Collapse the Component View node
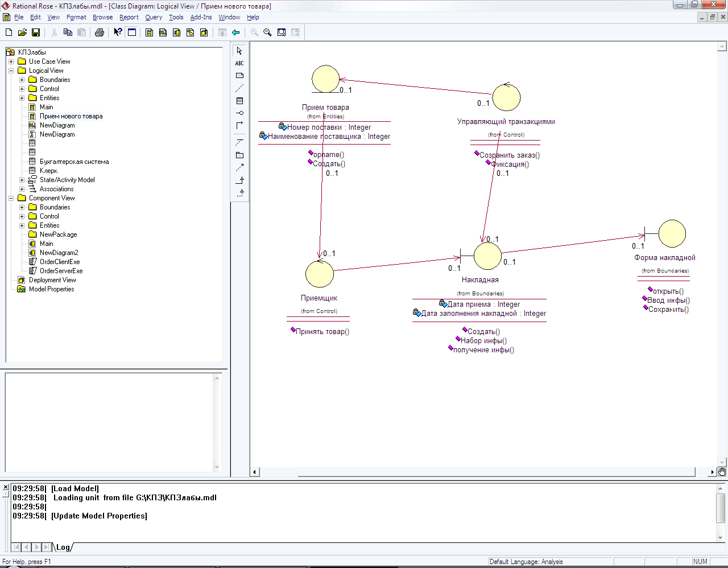The image size is (728, 568). tap(11, 198)
